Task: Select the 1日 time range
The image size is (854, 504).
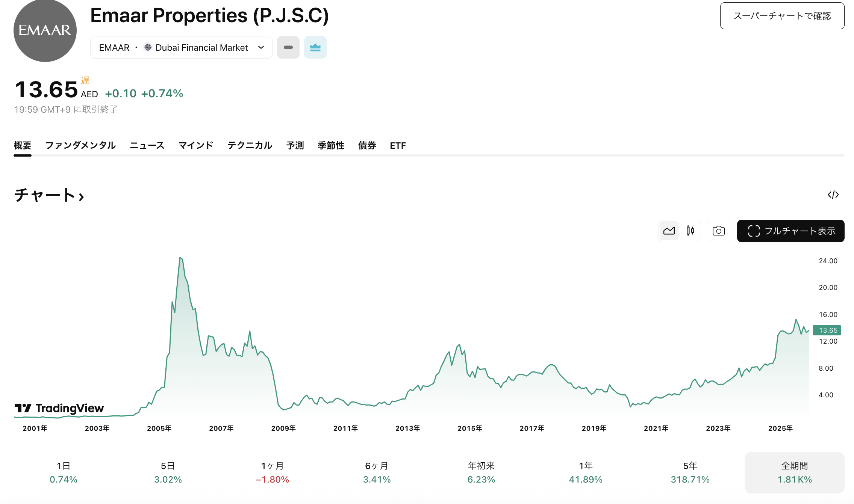Action: click(64, 472)
